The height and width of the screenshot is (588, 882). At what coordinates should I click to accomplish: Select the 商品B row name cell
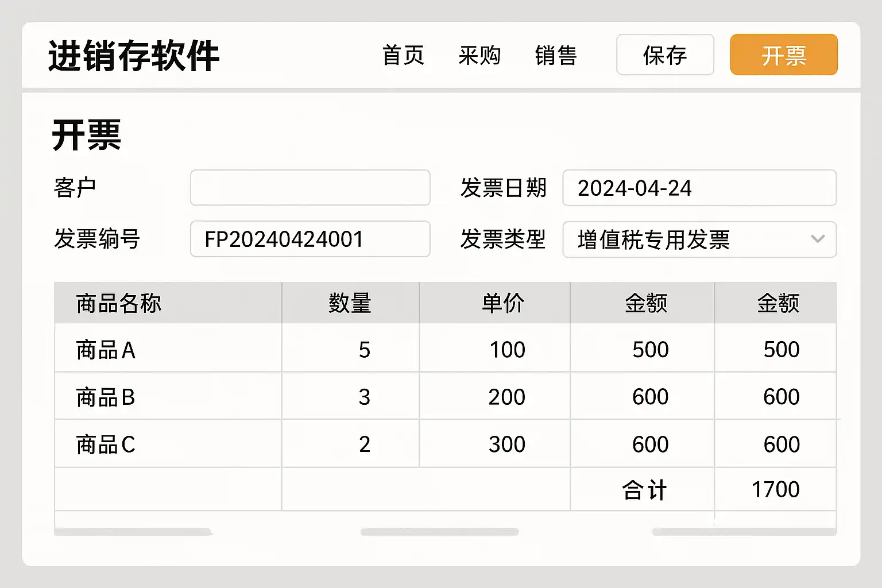106,397
